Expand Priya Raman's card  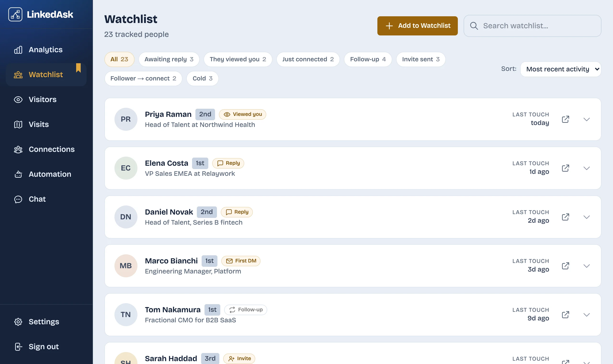586,119
